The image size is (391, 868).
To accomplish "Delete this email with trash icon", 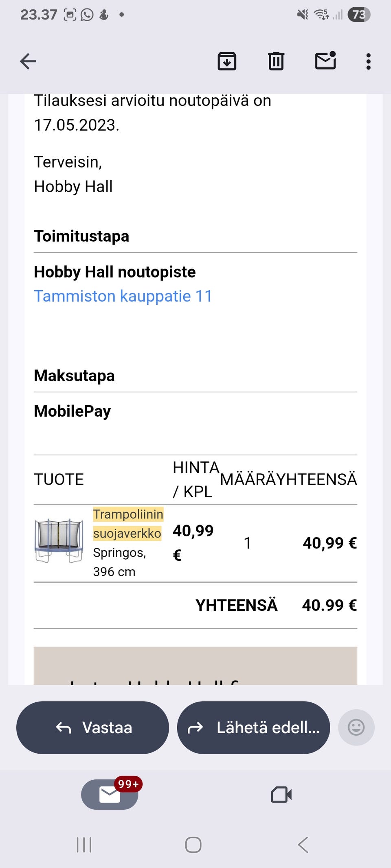I will (x=276, y=61).
